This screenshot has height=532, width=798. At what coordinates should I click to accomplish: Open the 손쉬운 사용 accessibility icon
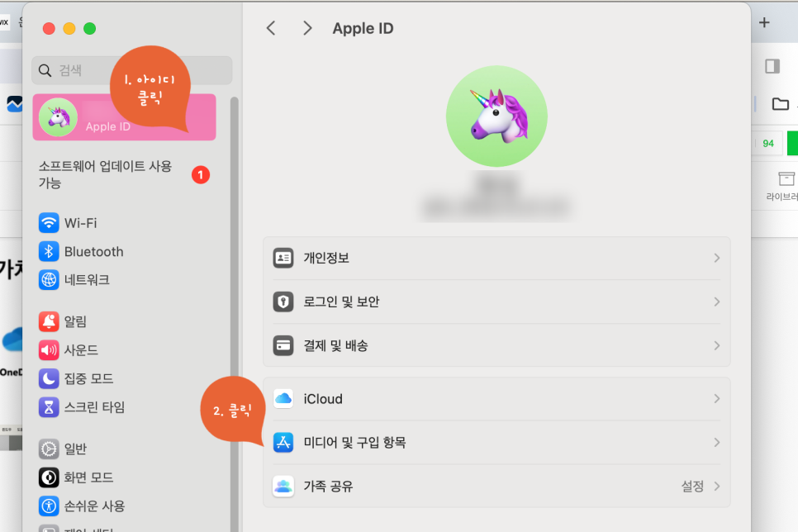tap(49, 506)
